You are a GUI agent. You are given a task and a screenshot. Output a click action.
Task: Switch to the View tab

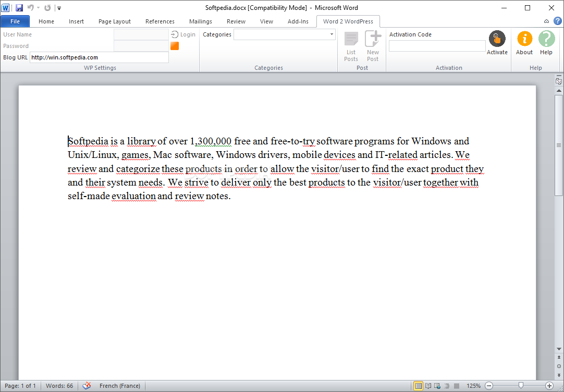point(266,21)
